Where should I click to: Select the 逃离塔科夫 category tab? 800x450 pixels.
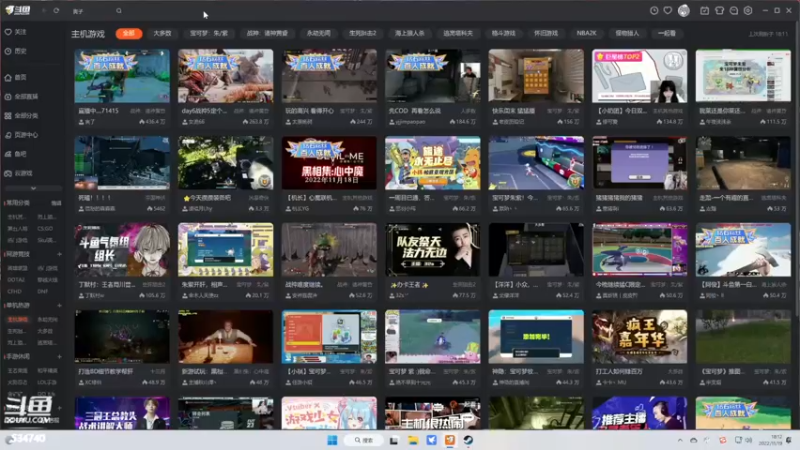458,33
